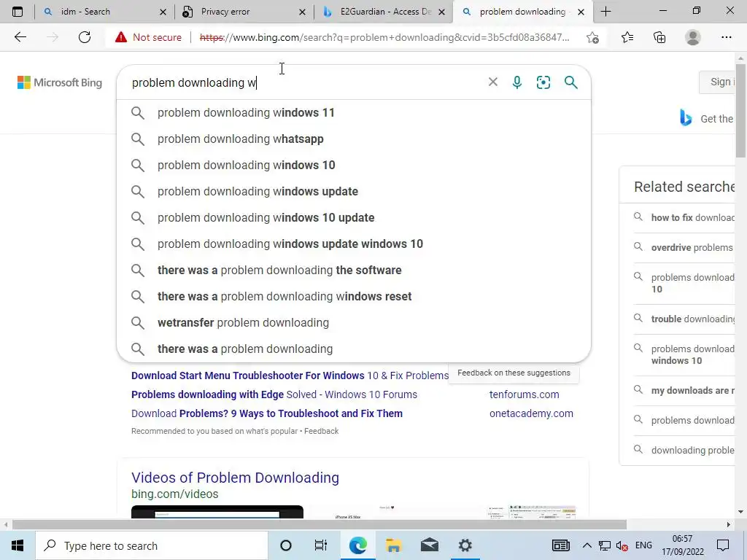The height and width of the screenshot is (560, 747).
Task: Select wetransfer problem downloading suggestion
Action: pyautogui.click(x=354, y=322)
